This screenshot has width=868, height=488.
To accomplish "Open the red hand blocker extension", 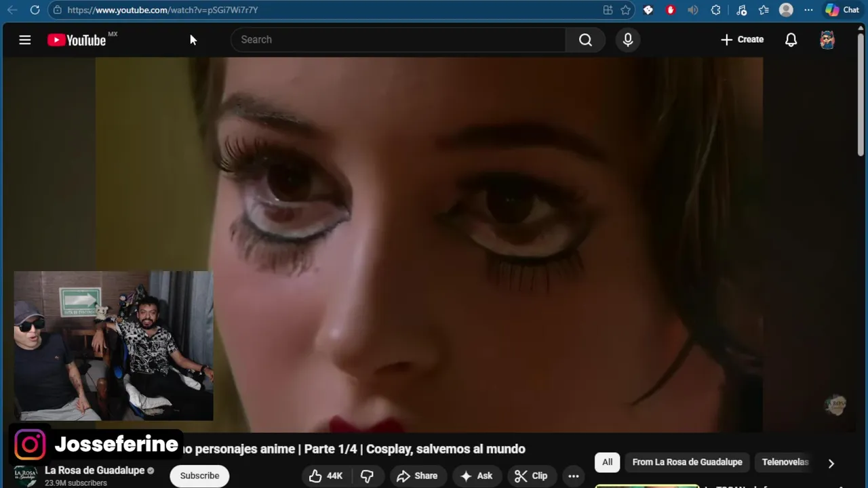I will click(671, 10).
